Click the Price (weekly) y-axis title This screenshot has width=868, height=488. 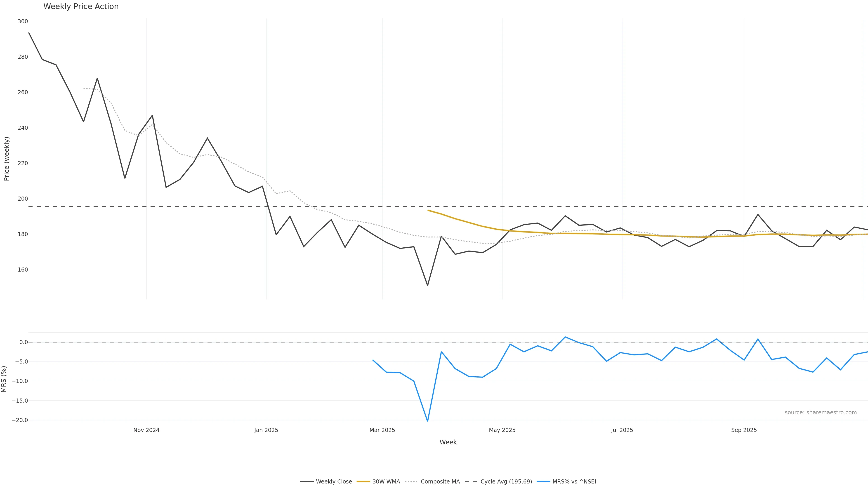(x=6, y=159)
